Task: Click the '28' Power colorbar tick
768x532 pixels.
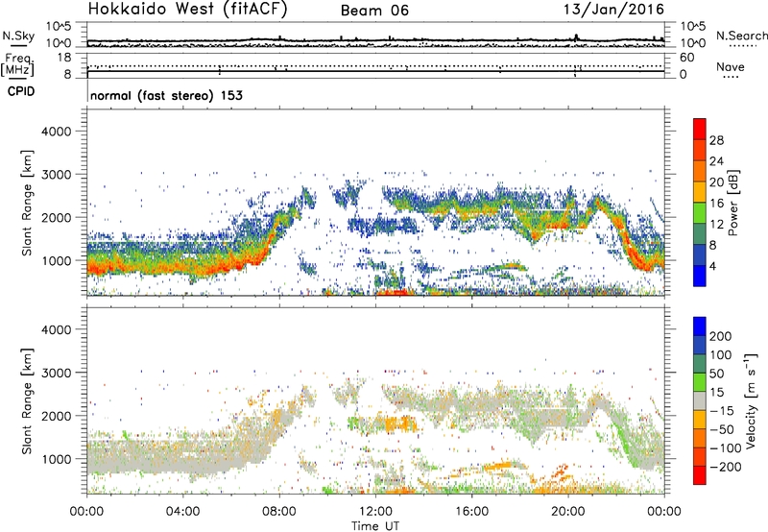Action: pos(716,140)
